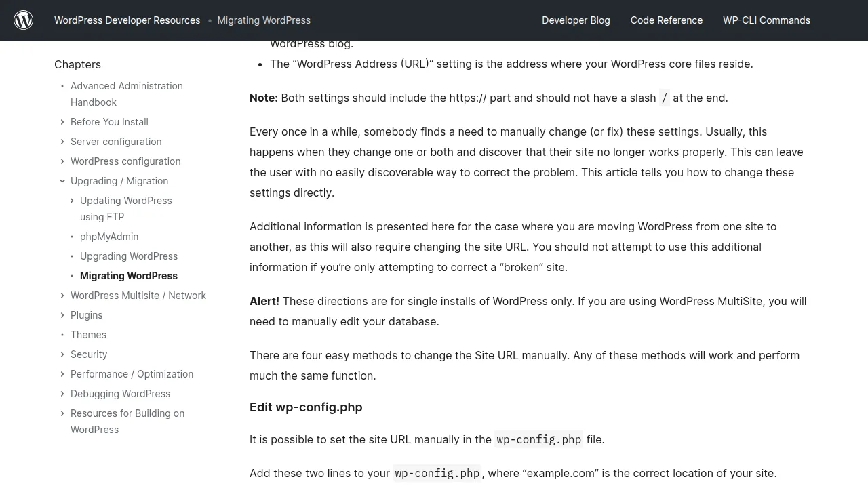Expand Updating WordPress using FTP chevron
The image size is (868, 488).
pos(72,201)
